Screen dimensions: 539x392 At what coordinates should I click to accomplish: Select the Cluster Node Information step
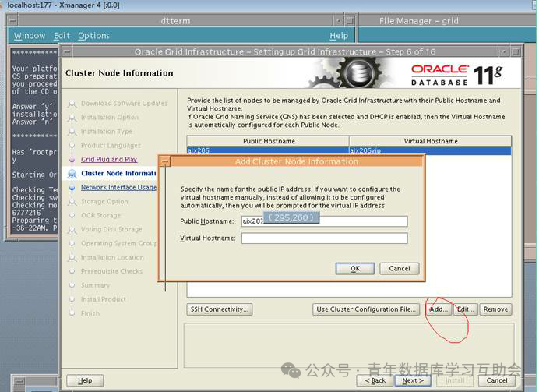click(x=118, y=173)
